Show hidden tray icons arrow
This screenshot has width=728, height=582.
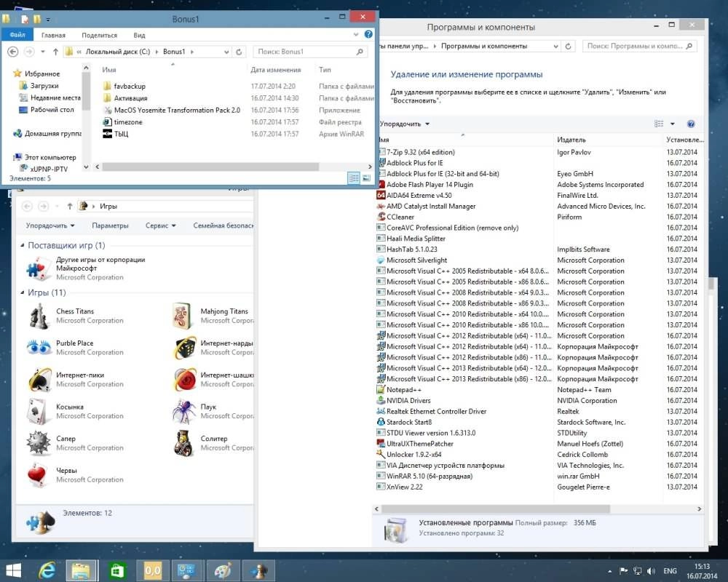tap(609, 571)
